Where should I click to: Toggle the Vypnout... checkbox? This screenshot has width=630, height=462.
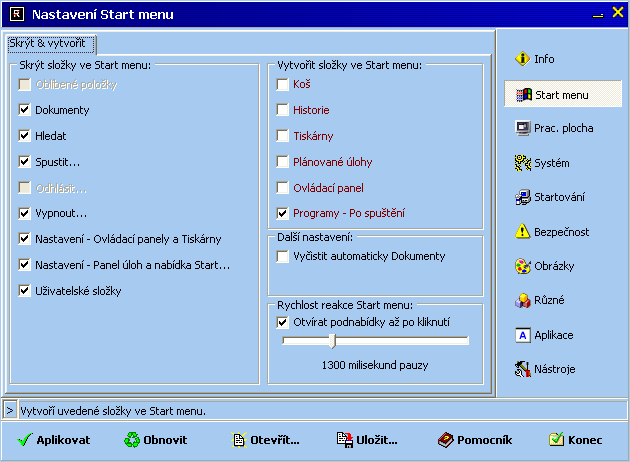click(x=25, y=213)
